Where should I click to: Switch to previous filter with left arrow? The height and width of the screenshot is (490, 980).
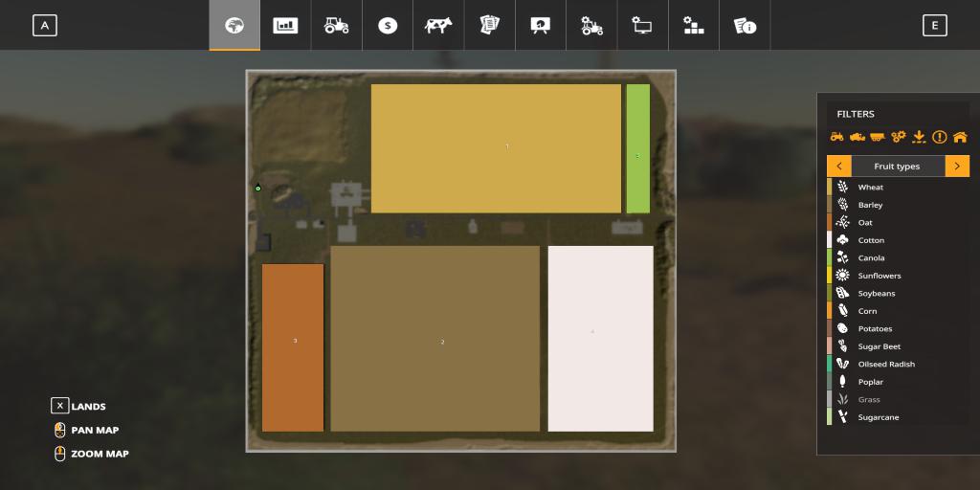pos(839,167)
